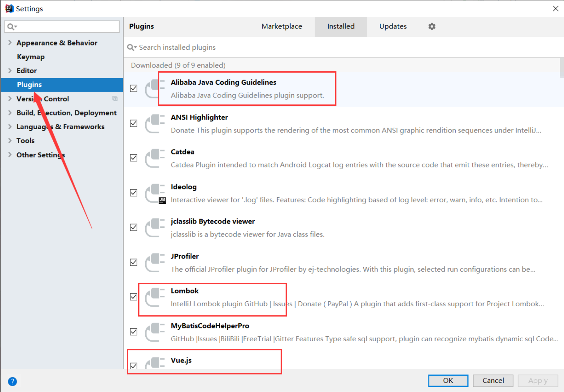Focus the settings search field

tap(62, 27)
